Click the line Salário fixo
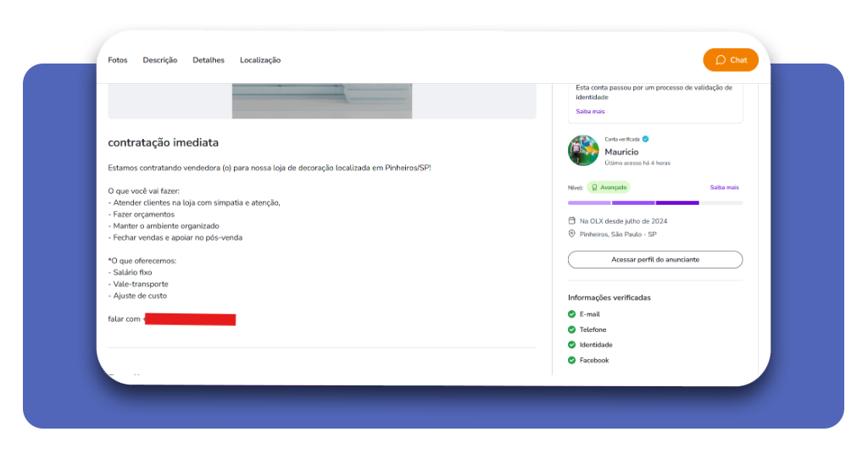This screenshot has width=868, height=454. pyautogui.click(x=130, y=273)
